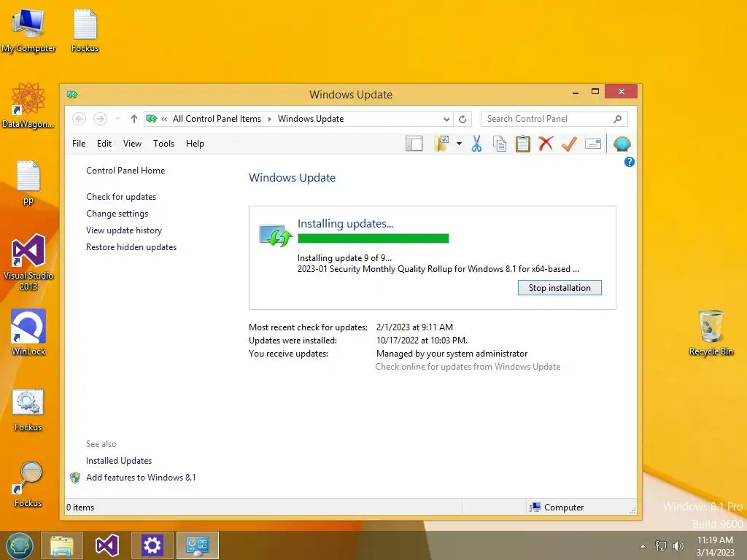Maximize the Windows Update window

[x=595, y=91]
